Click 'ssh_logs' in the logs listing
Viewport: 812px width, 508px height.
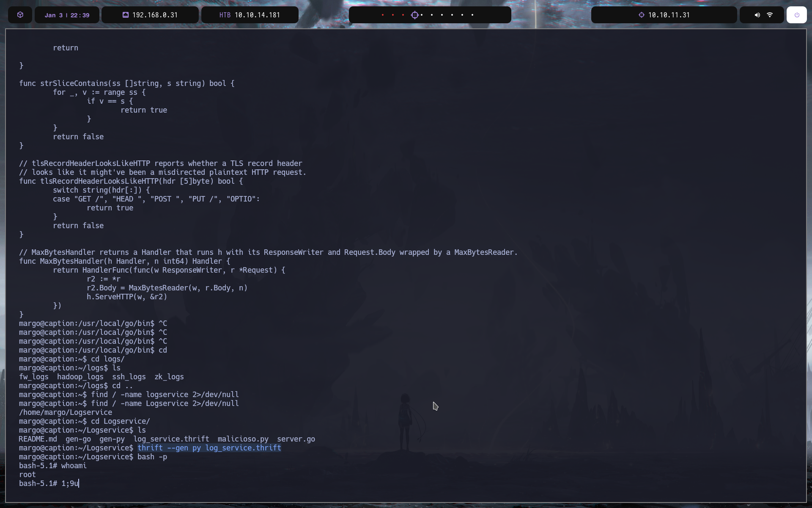pos(129,377)
